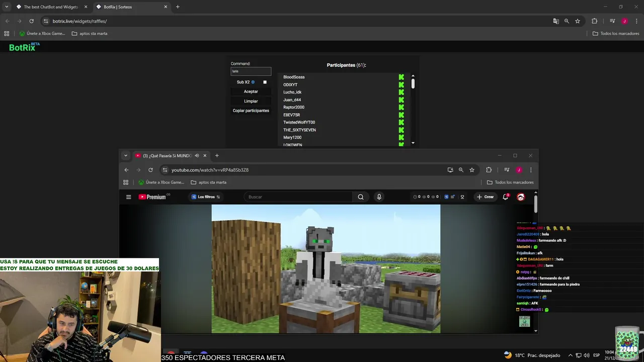Viewport: 644px width, 362px height.
Task: Open YouTube notifications bell
Action: [x=506, y=197]
